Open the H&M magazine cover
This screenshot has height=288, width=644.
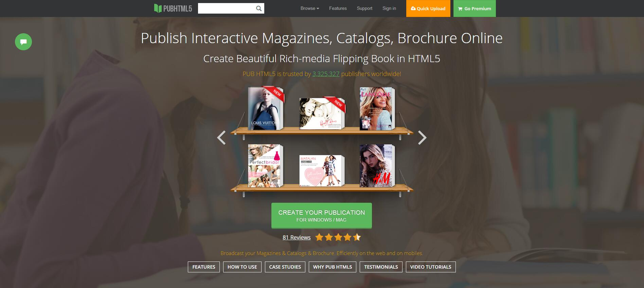coord(377,166)
